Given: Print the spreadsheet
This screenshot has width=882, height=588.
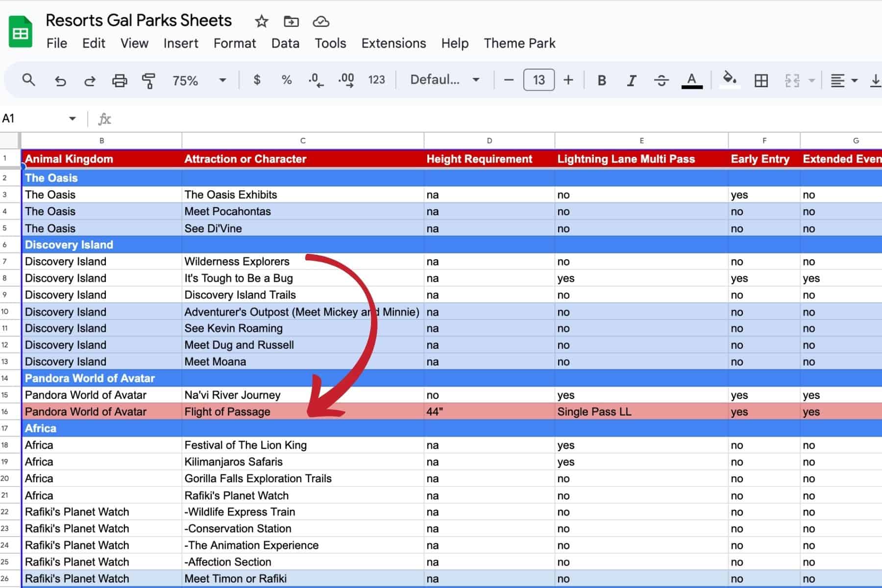Looking at the screenshot, I should [120, 80].
